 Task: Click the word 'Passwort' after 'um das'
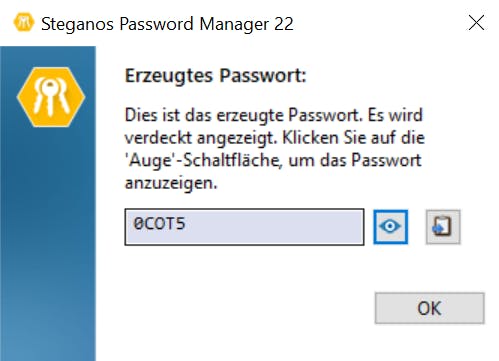point(387,160)
